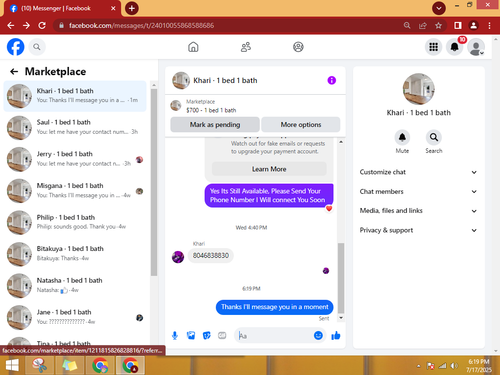
Task: Click the Facebook logo icon
Action: coord(15,47)
